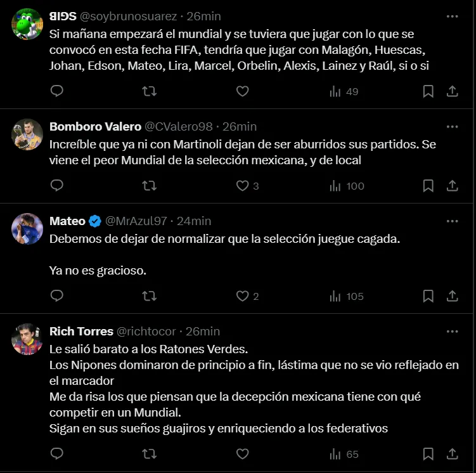Repost Bomboro Valero's tweet
Screen dimensions: 476x473
[x=150, y=186]
